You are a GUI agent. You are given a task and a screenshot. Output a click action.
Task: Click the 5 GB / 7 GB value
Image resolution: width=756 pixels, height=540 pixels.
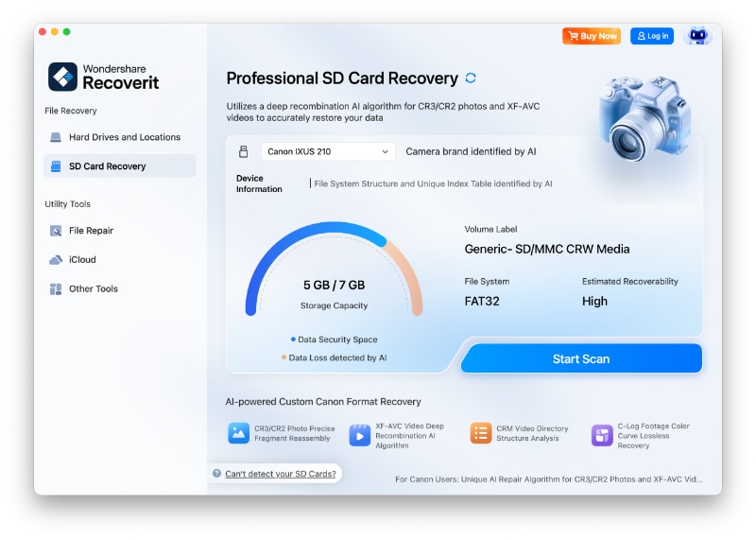pyautogui.click(x=335, y=286)
